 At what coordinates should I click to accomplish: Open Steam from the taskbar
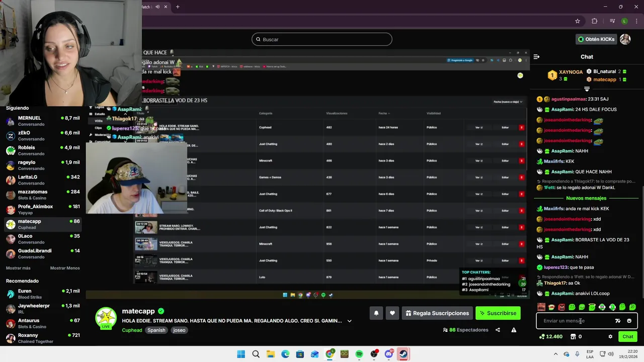(404, 354)
